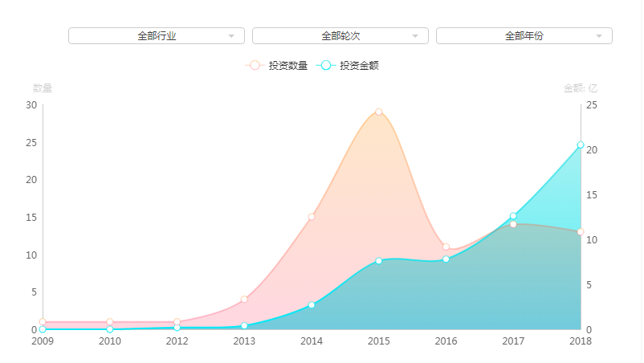
Task: Toggle the 投资金额 legend series
Action: tap(348, 65)
